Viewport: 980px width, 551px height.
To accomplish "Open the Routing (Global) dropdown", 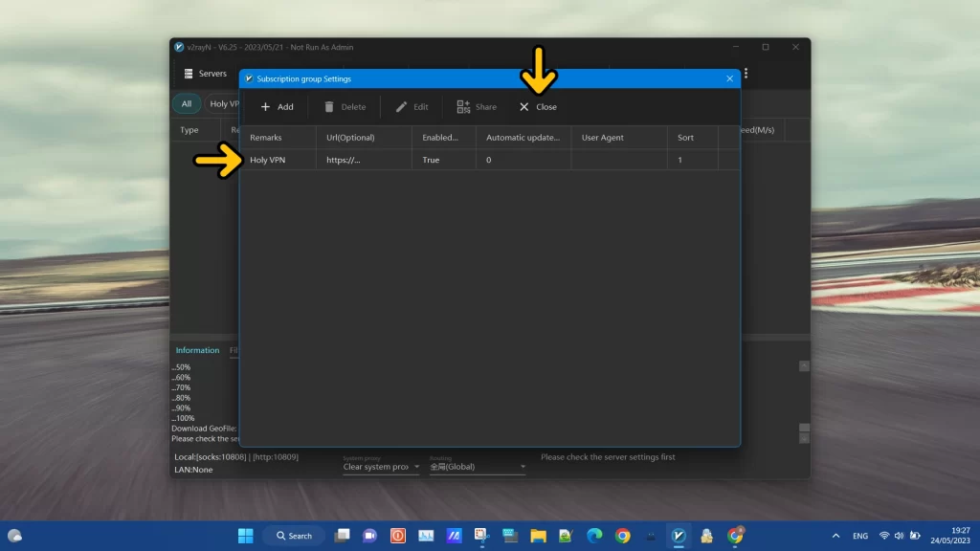I will 477,467.
